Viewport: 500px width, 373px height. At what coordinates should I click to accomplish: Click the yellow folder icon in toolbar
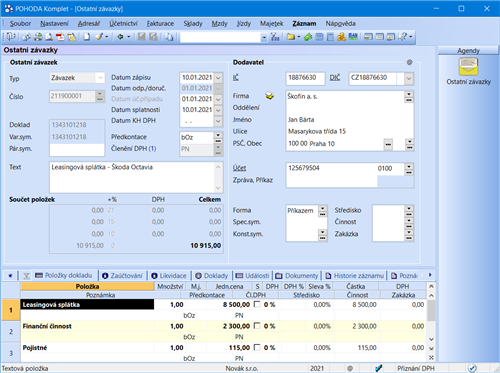tap(291, 37)
